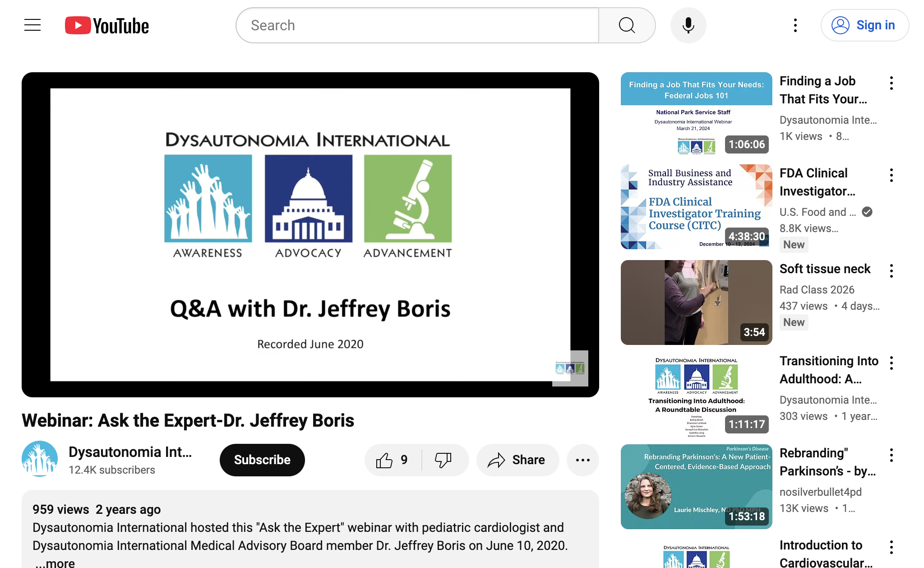Open options menu for Transitioning Into Adulthood

pyautogui.click(x=892, y=363)
